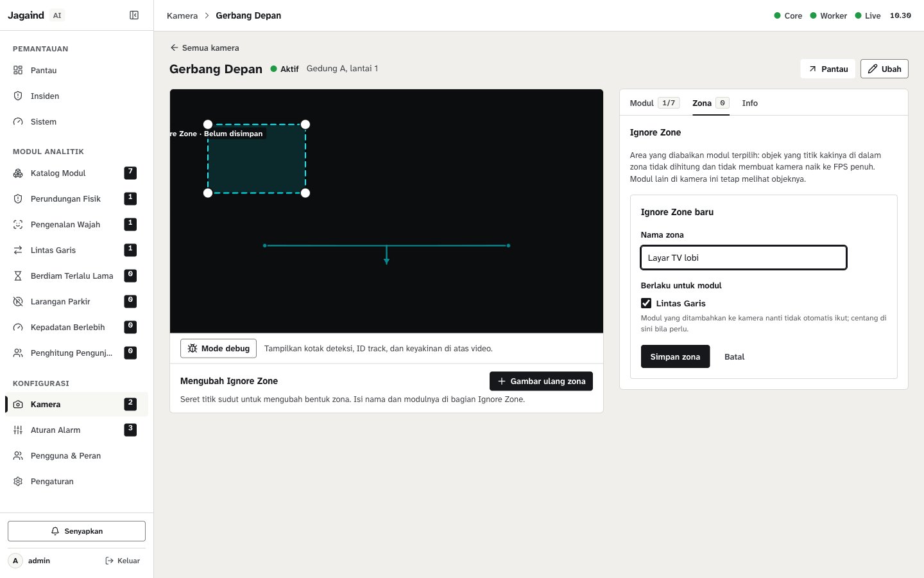Viewport: 924px width, 578px height.
Task: Log out using Keluar
Action: tap(123, 561)
